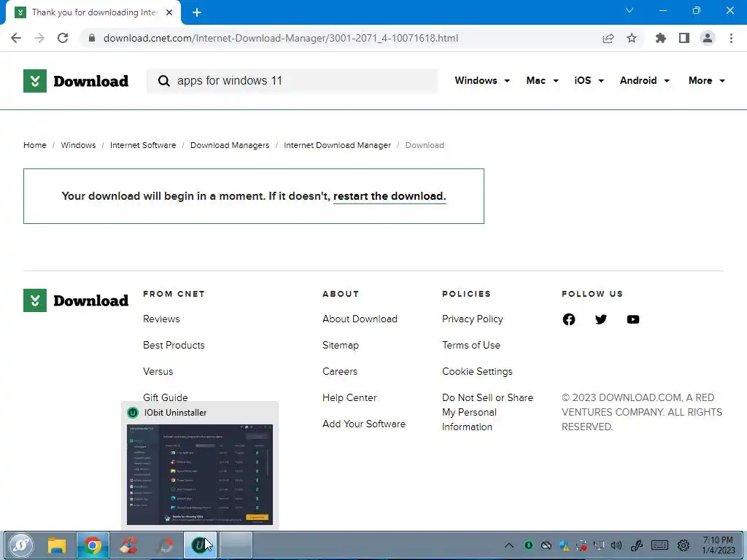Image resolution: width=747 pixels, height=560 pixels.
Task: Open the on-screen keyboard tray icon
Action: (659, 545)
